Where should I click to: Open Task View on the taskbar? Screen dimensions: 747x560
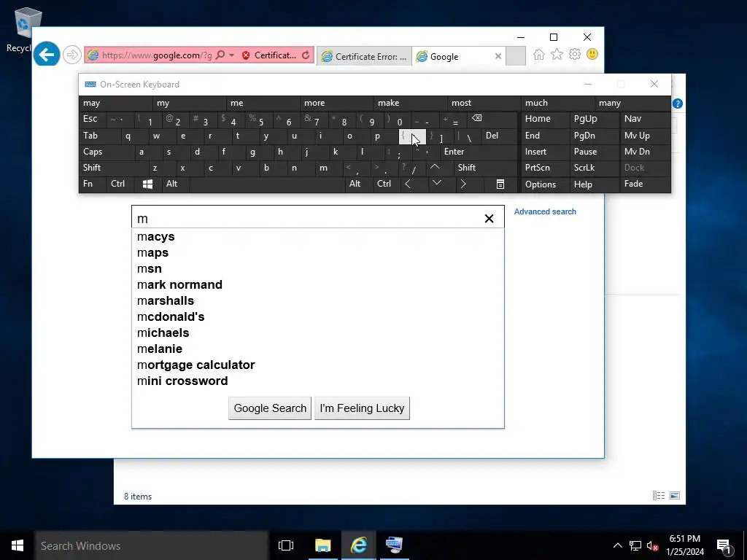click(x=286, y=545)
